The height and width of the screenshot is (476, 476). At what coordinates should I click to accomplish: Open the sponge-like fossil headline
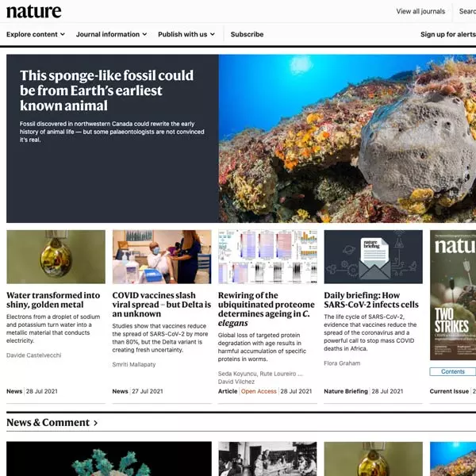[106, 90]
